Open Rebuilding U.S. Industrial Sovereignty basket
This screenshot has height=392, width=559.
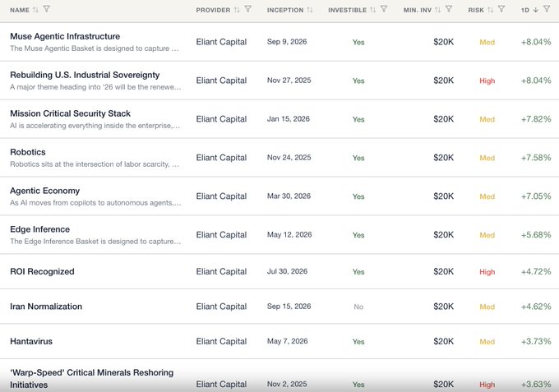85,75
